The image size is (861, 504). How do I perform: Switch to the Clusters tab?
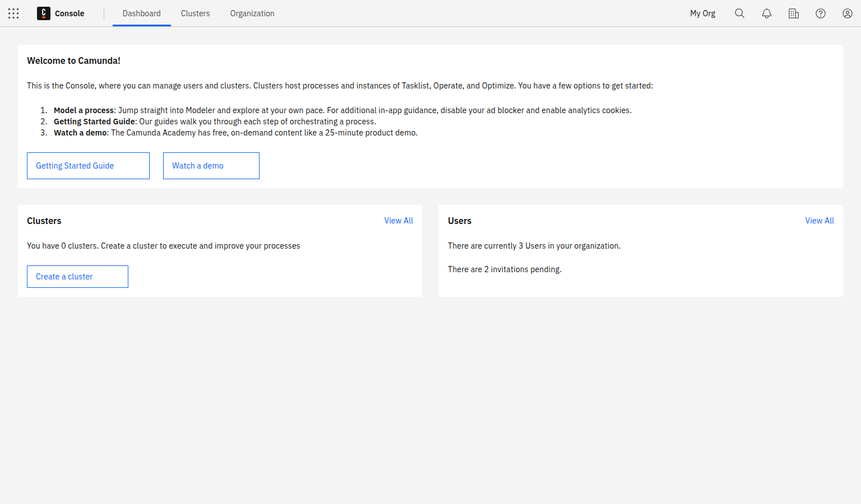click(x=195, y=13)
